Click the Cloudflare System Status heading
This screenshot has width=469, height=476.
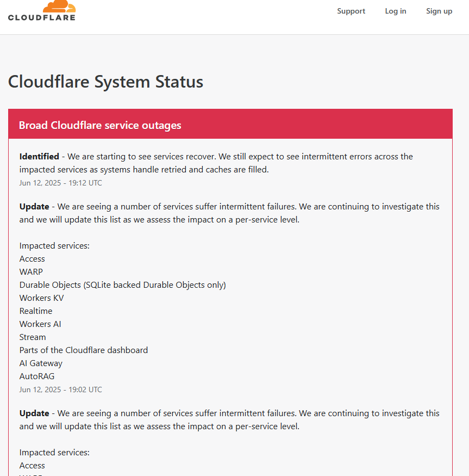105,82
